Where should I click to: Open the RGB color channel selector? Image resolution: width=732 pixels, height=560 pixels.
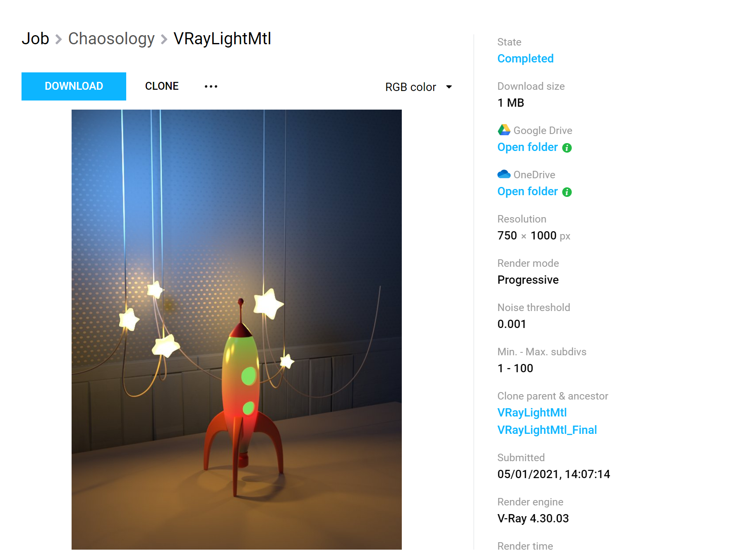pyautogui.click(x=418, y=87)
